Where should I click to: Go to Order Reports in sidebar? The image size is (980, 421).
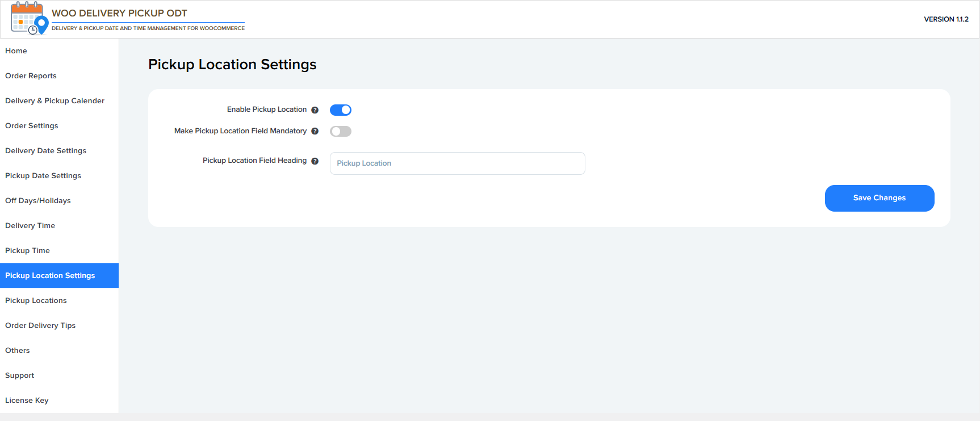[x=31, y=76]
